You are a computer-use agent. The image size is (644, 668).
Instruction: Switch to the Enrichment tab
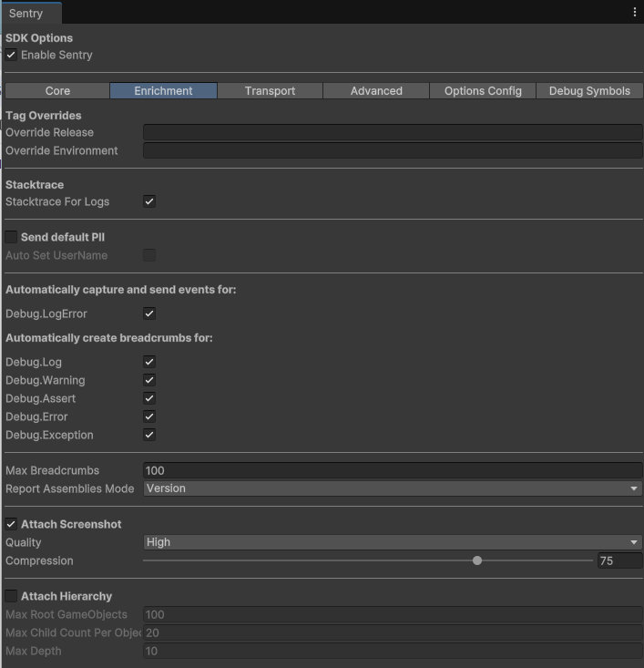(163, 91)
